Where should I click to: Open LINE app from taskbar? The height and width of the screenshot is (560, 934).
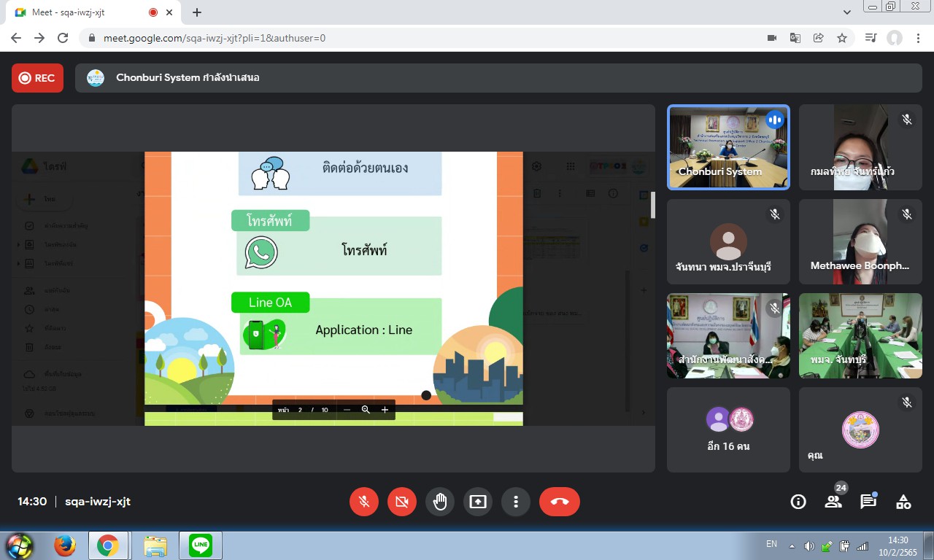pyautogui.click(x=201, y=545)
